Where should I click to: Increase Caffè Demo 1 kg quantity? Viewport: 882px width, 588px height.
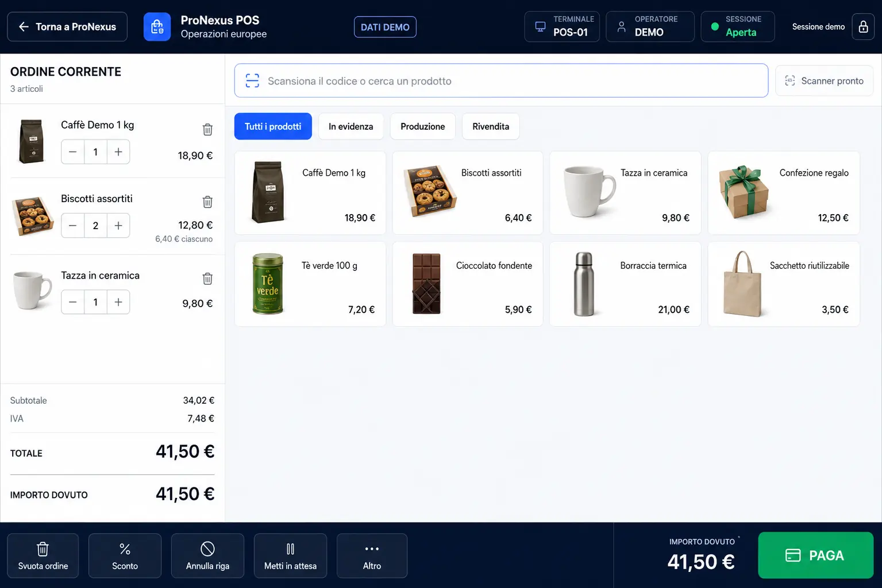pos(118,152)
